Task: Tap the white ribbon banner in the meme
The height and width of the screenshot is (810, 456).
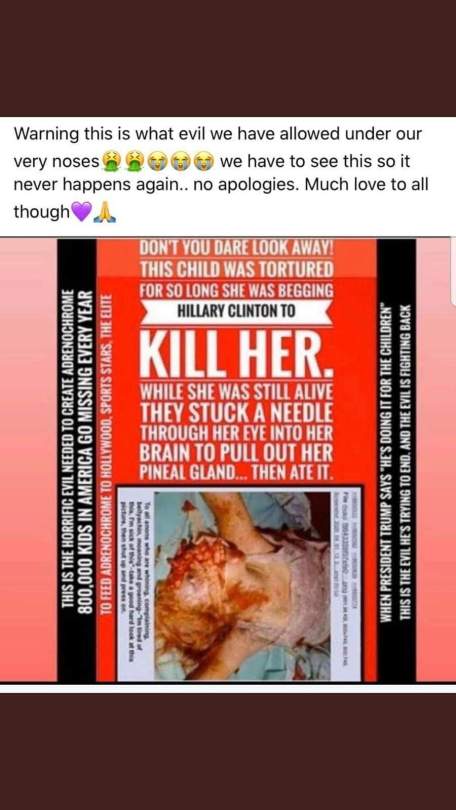Action: 237,312
